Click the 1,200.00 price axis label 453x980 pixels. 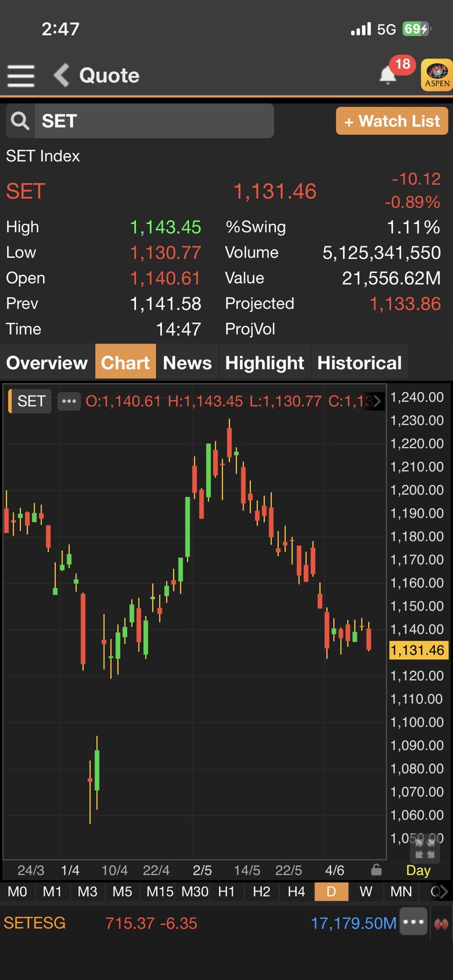417,490
